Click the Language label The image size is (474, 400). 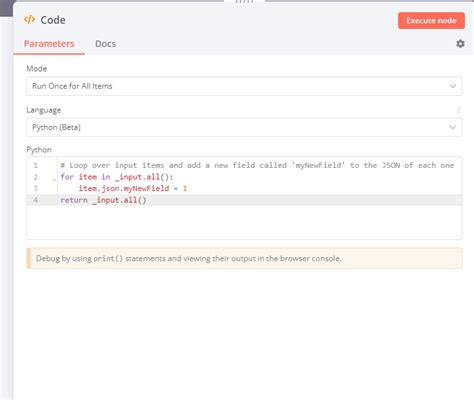point(44,110)
